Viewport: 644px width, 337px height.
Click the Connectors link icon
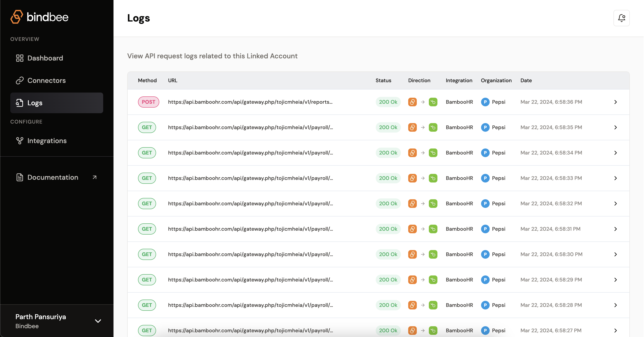click(x=20, y=80)
